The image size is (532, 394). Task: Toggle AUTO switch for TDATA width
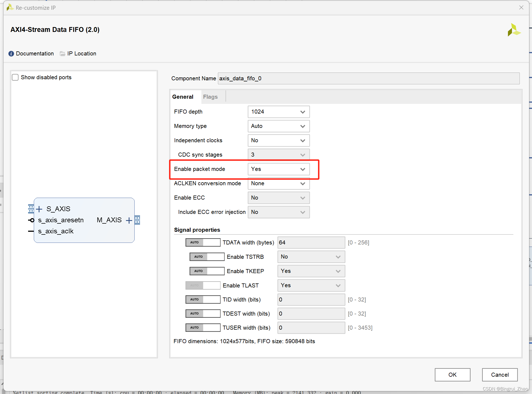[x=203, y=242]
